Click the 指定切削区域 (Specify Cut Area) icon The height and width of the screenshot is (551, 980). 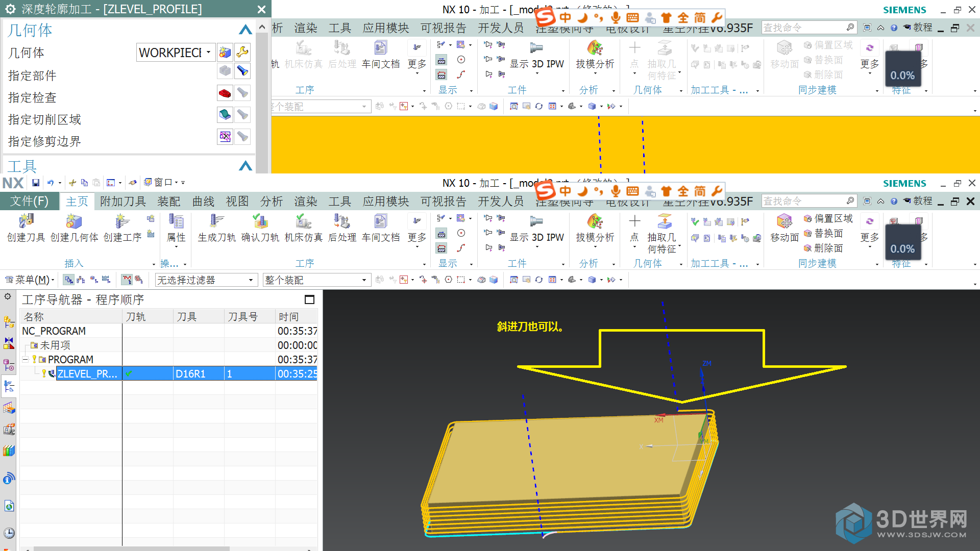coord(225,115)
